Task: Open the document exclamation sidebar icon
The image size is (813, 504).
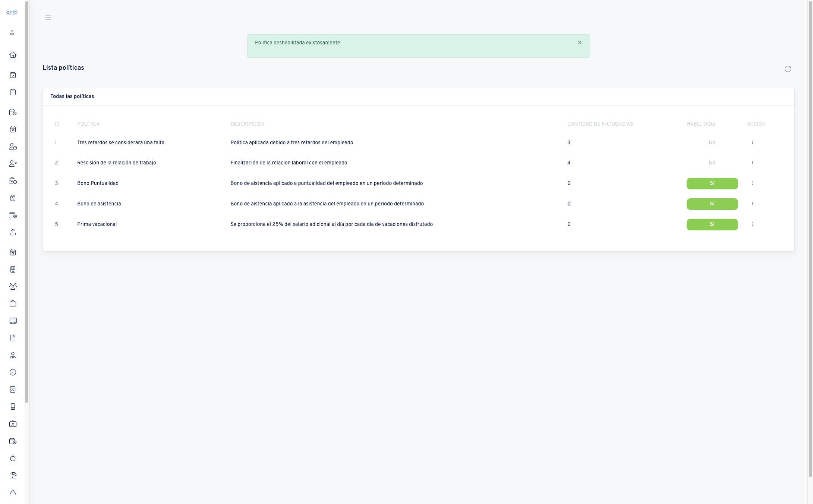Action: pos(13,338)
